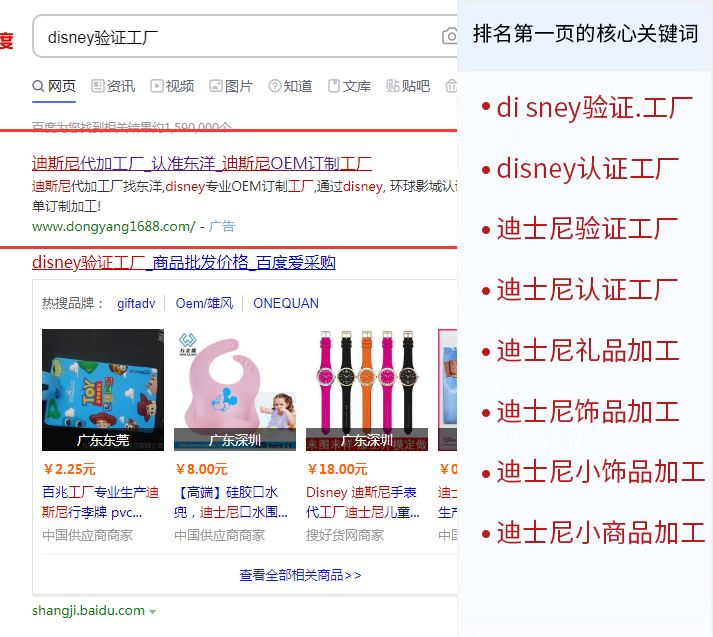Click keyword 迪士尼认证工厂 in side panel
713x637 pixels.
587,289
